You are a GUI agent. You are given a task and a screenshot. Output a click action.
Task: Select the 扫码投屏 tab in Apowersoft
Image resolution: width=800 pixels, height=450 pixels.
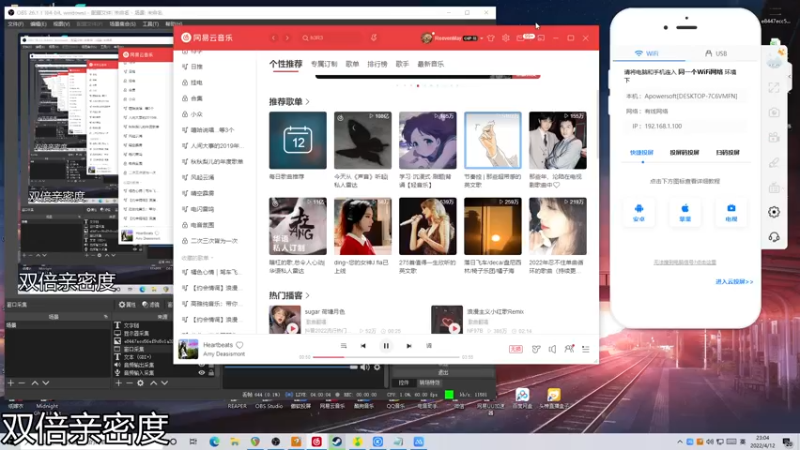click(728, 153)
